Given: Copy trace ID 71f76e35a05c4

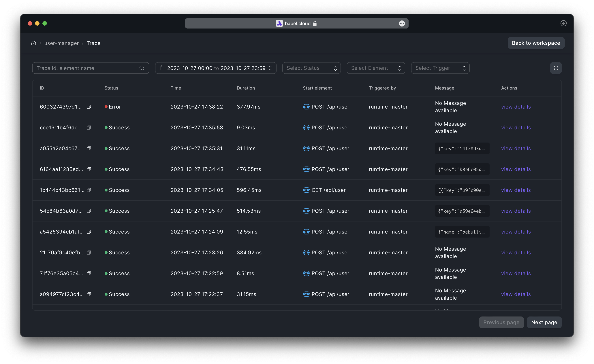Looking at the screenshot, I should coord(89,273).
